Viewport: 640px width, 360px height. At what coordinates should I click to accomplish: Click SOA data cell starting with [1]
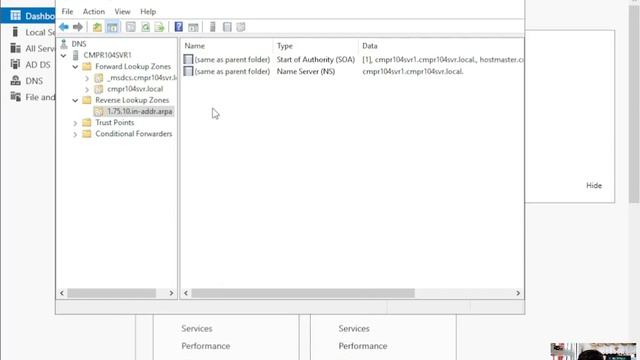[x=442, y=60]
